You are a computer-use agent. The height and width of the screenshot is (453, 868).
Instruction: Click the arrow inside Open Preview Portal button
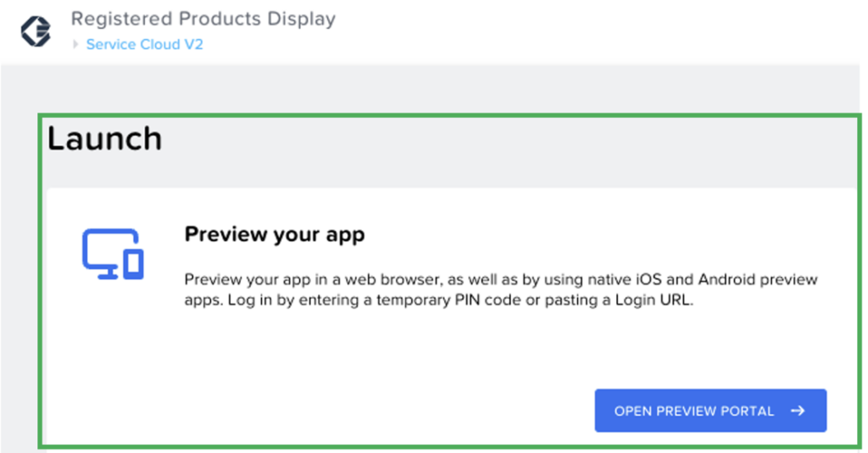pos(797,411)
